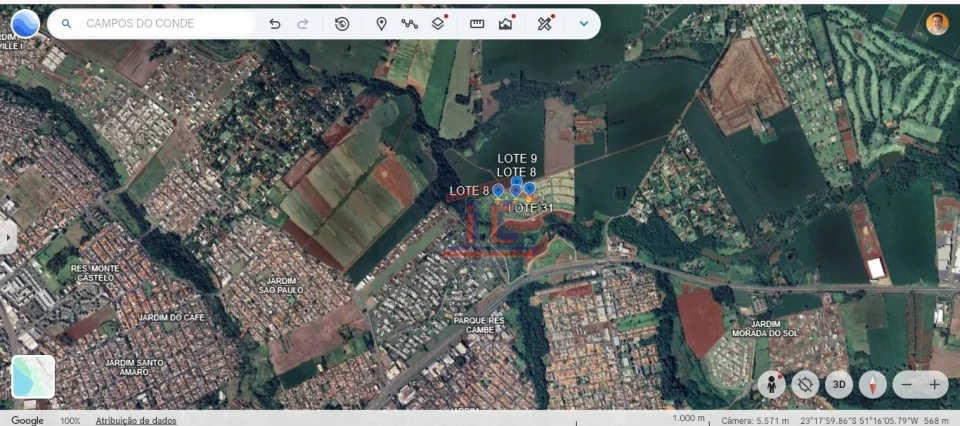Select the draw path tool
Image resolution: width=960 pixels, height=426 pixels.
point(409,23)
